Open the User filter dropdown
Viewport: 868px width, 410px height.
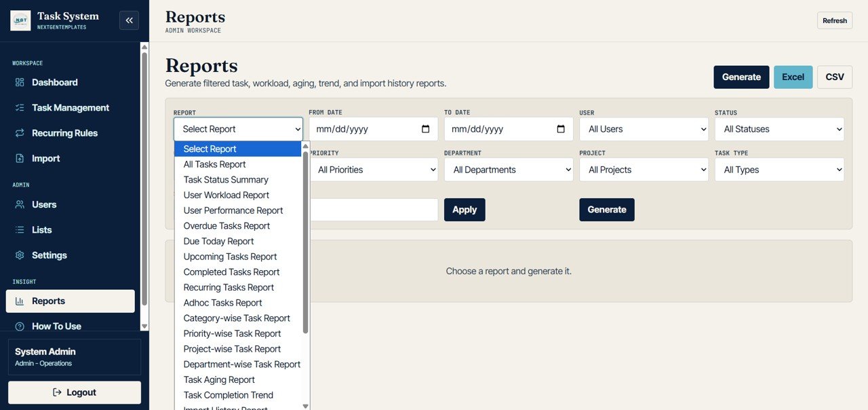tap(644, 129)
